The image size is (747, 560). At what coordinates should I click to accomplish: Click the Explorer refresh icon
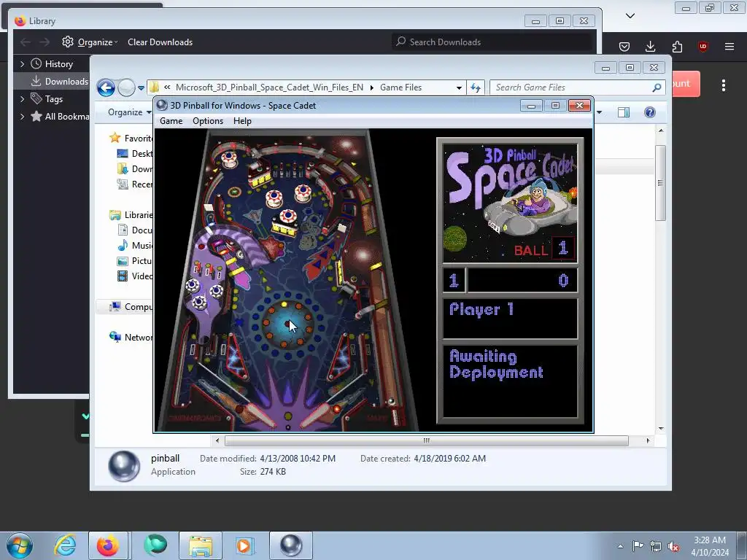pyautogui.click(x=476, y=87)
